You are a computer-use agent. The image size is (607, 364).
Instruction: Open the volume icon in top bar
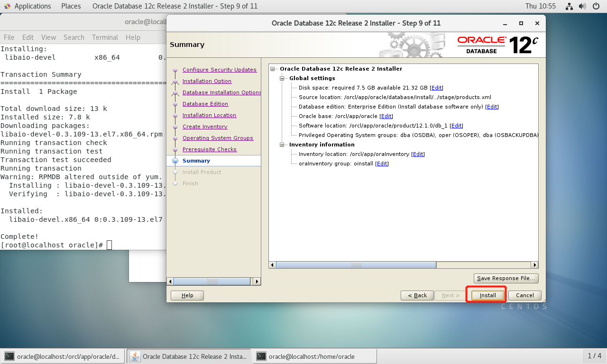[x=582, y=6]
